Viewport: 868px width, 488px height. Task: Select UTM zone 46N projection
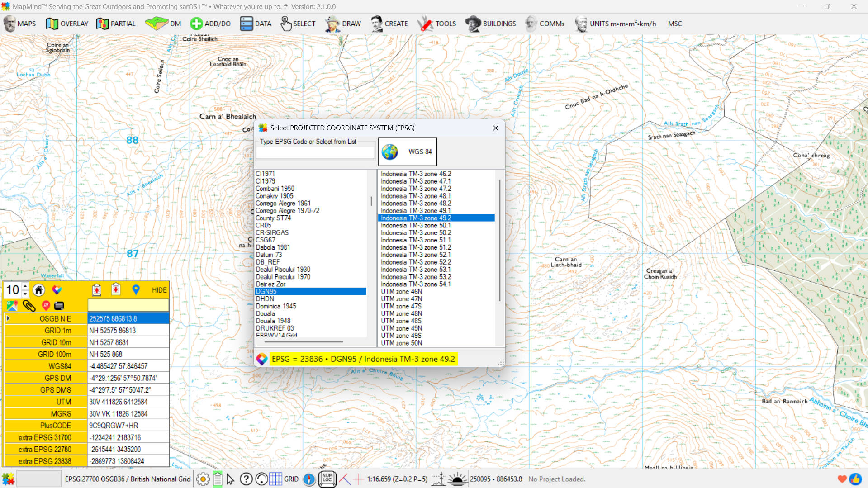coord(402,292)
